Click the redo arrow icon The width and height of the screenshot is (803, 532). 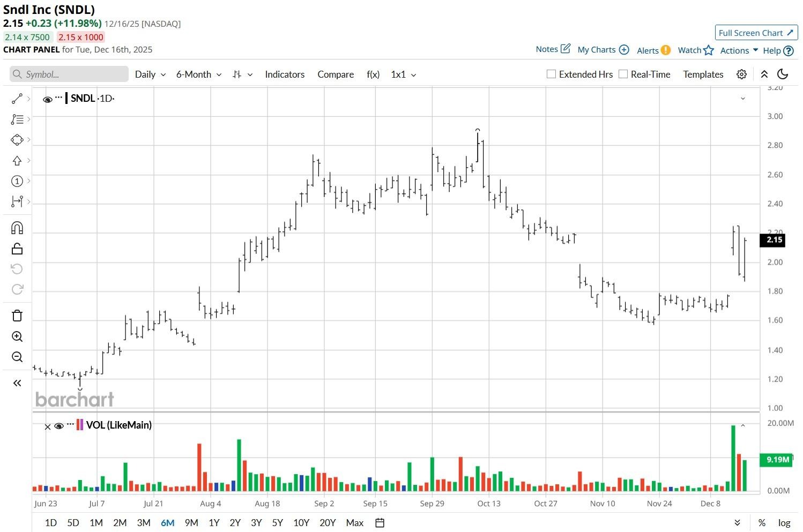pos(17,289)
